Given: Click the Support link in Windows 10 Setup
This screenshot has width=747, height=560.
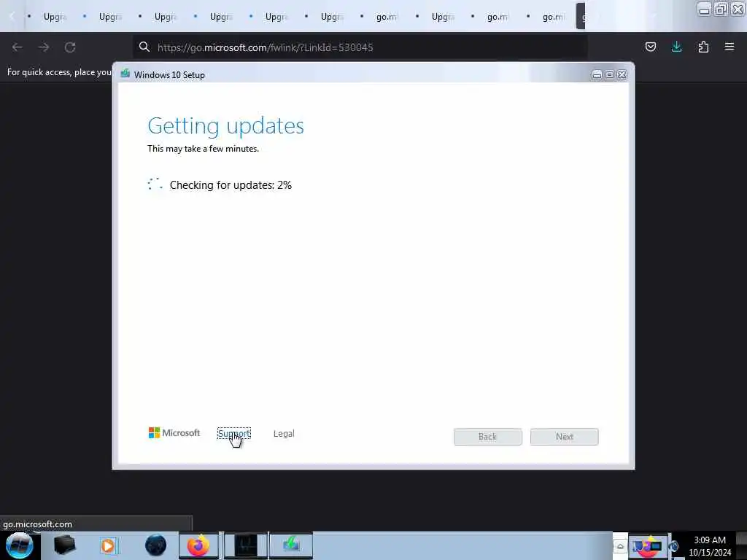Looking at the screenshot, I should point(233,433).
